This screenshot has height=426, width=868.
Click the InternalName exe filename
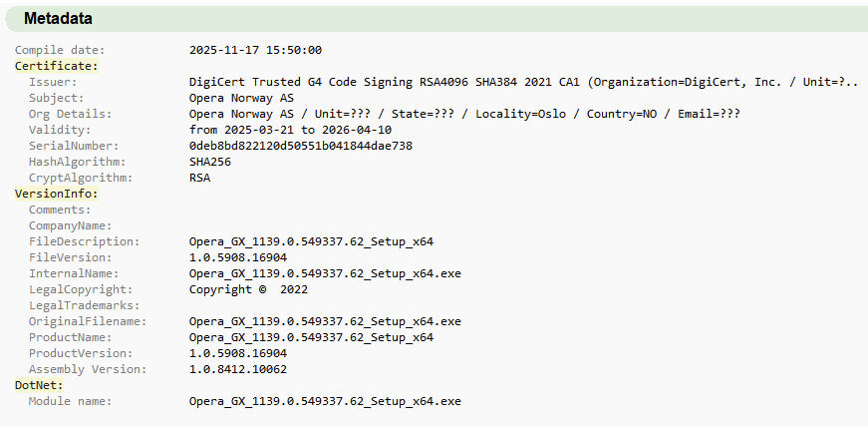(x=325, y=273)
